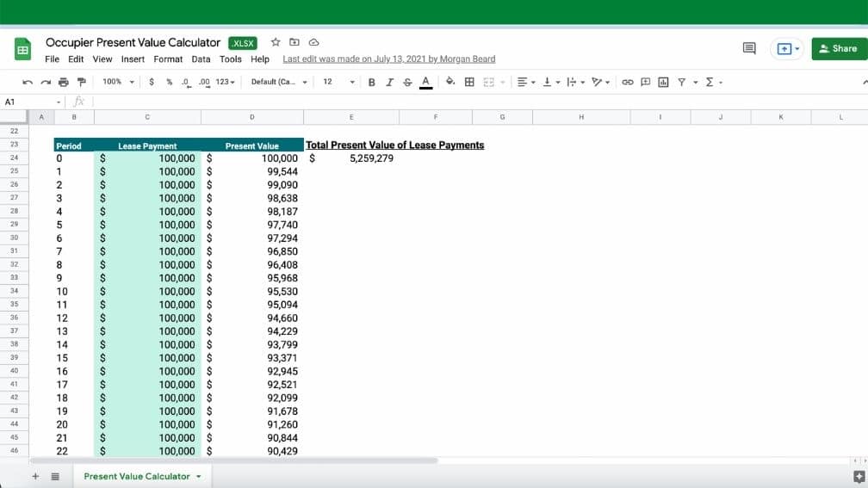Click the green Share button
Viewport: 868px width, 488px height.
pyautogui.click(x=840, y=49)
